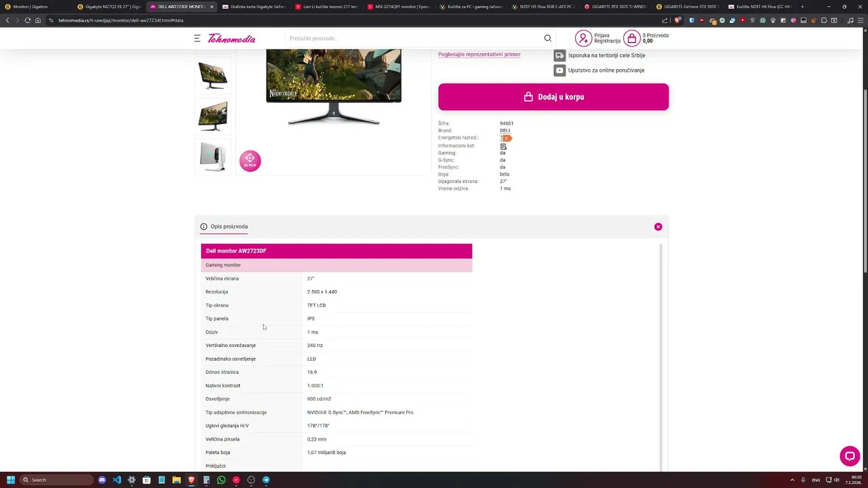Click the search magnifier icon
868x488 pixels.
click(x=548, y=39)
